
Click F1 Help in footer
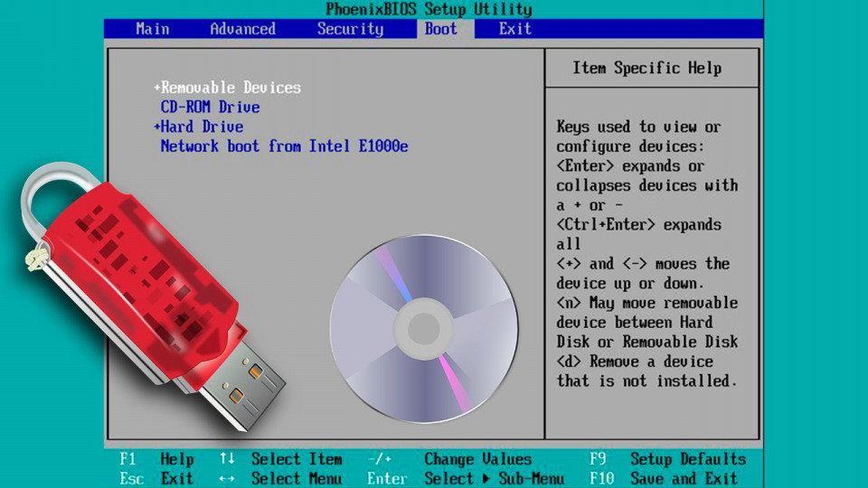click(x=157, y=459)
